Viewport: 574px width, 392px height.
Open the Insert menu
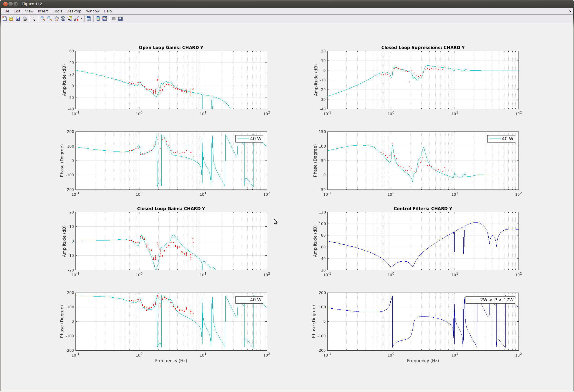(x=43, y=11)
